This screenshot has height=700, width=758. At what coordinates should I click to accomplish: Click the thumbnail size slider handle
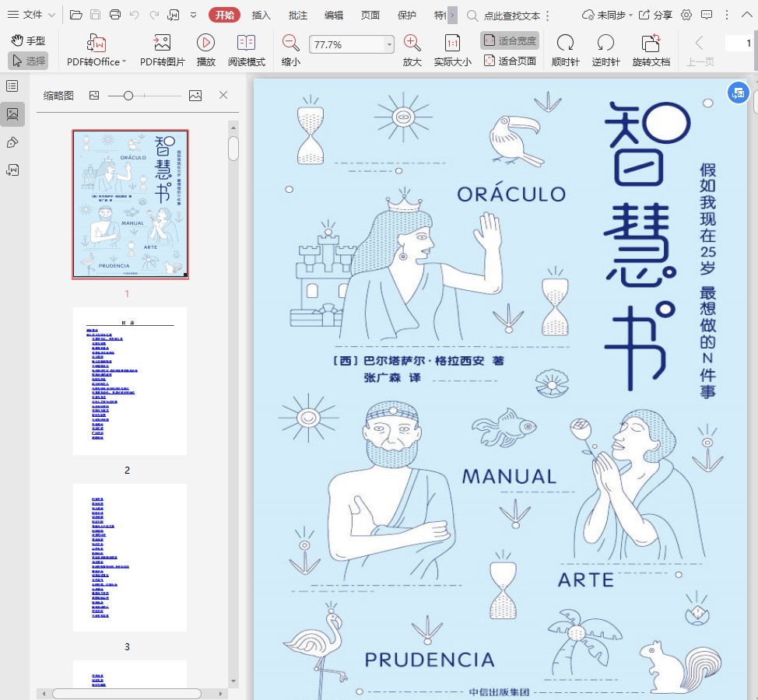click(128, 95)
